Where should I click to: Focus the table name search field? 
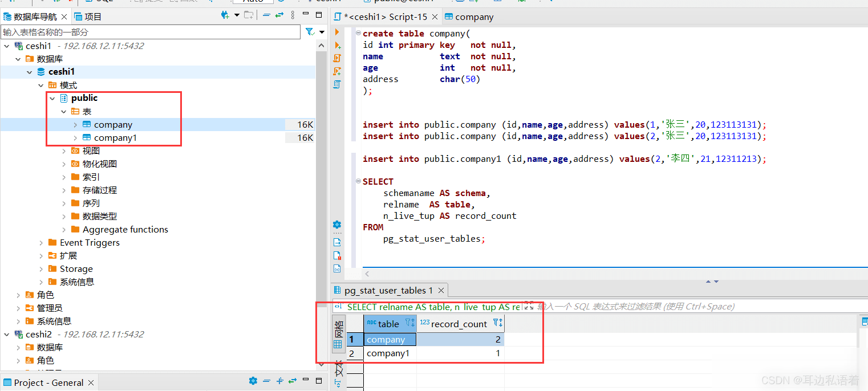point(151,32)
